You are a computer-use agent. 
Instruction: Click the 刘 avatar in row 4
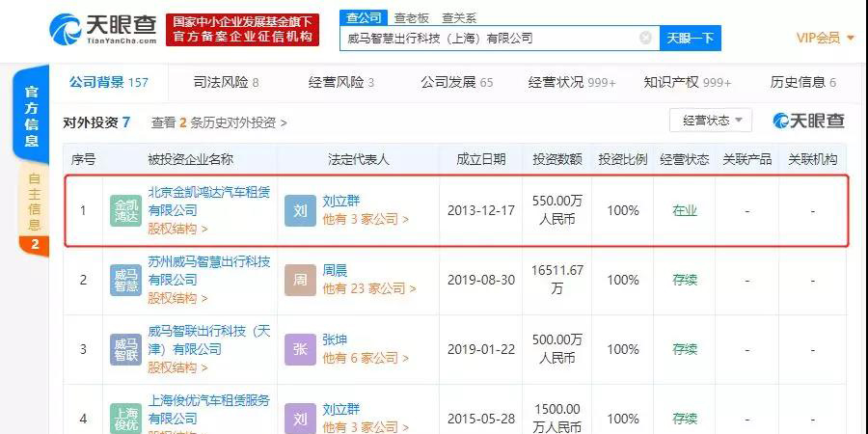(x=300, y=418)
